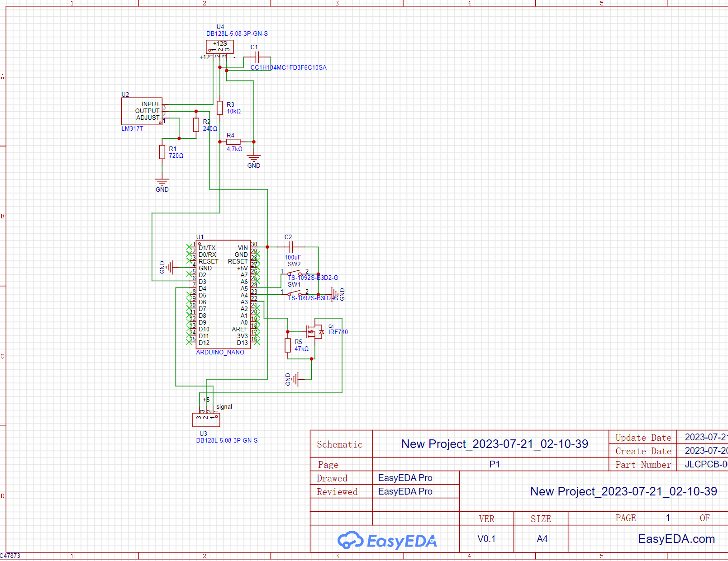Click the +12S net label in U4
The width and height of the screenshot is (728, 561).
click(220, 43)
